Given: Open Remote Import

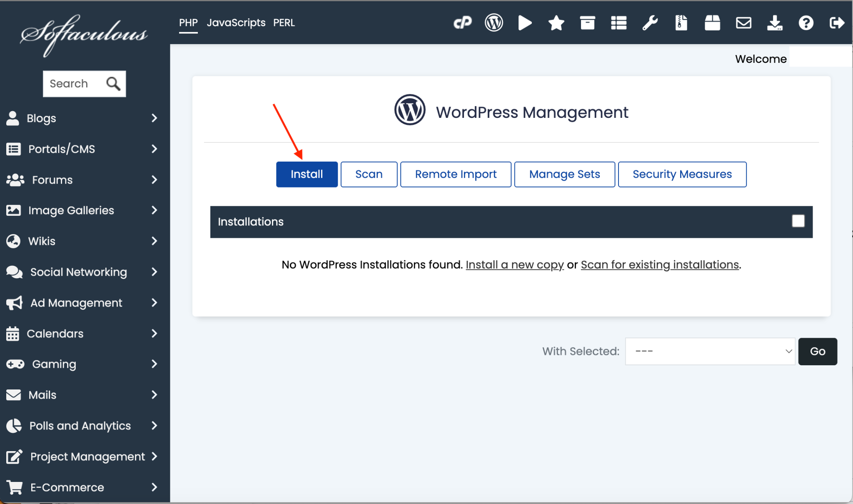Looking at the screenshot, I should pyautogui.click(x=456, y=174).
